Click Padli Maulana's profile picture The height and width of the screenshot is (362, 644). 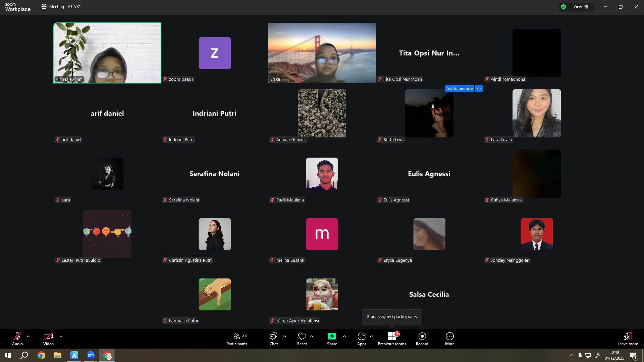(322, 174)
